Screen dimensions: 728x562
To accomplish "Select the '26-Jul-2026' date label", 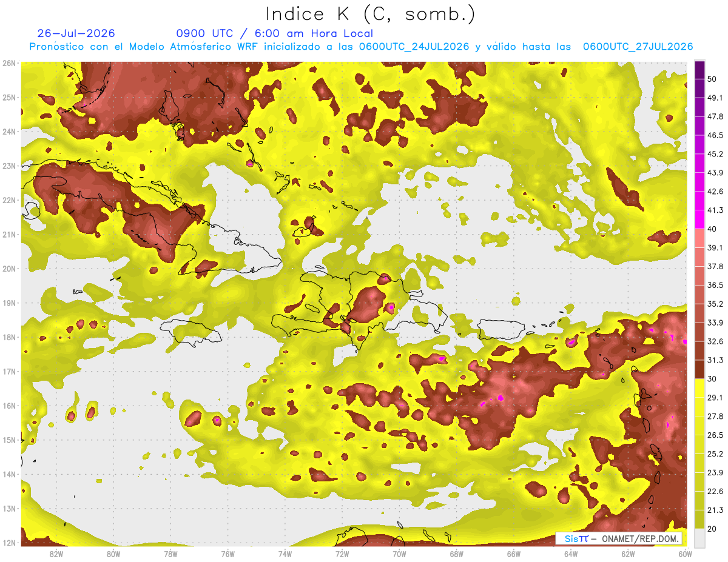I will pyautogui.click(x=76, y=33).
